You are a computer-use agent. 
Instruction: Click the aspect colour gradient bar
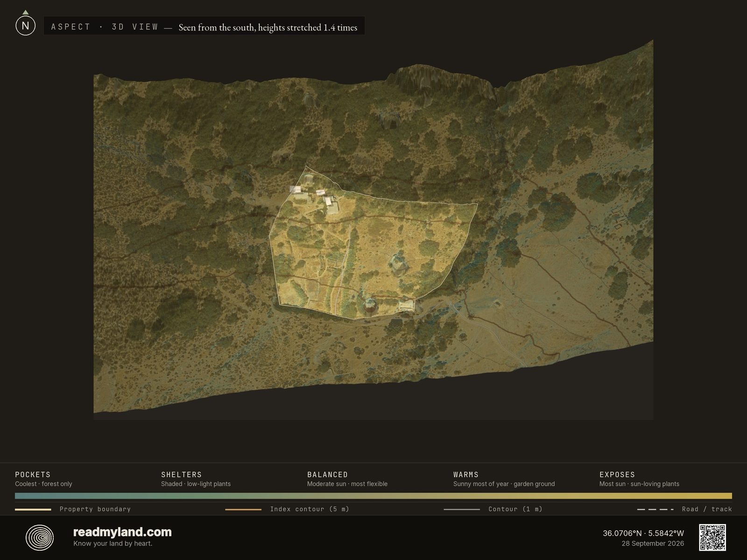click(373, 496)
